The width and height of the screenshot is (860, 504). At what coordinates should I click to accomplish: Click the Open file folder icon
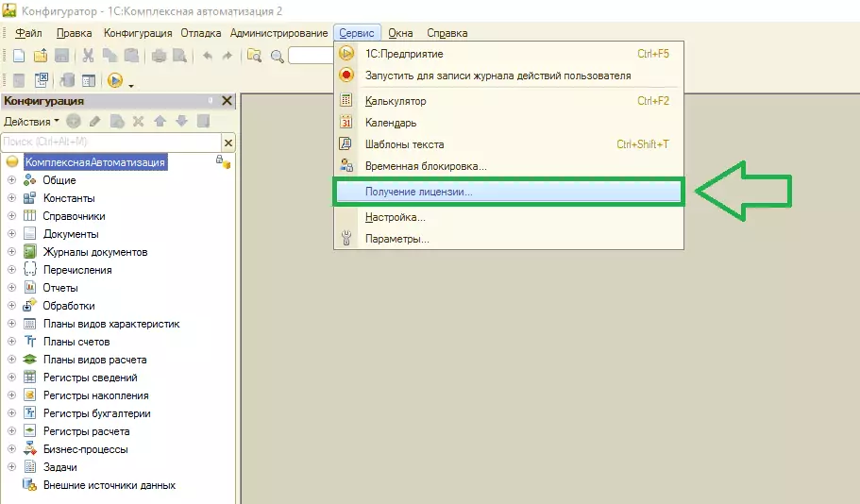(x=40, y=56)
